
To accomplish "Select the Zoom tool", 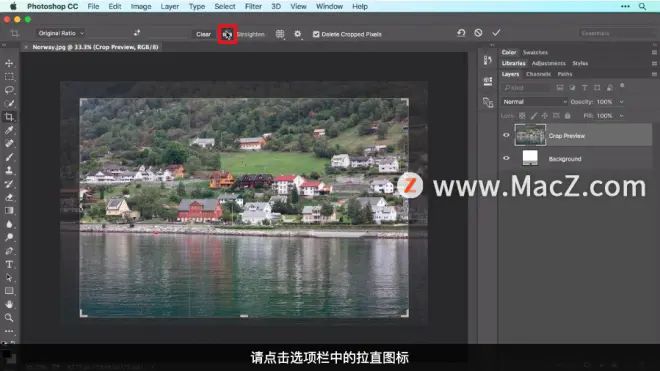I will tap(9, 318).
